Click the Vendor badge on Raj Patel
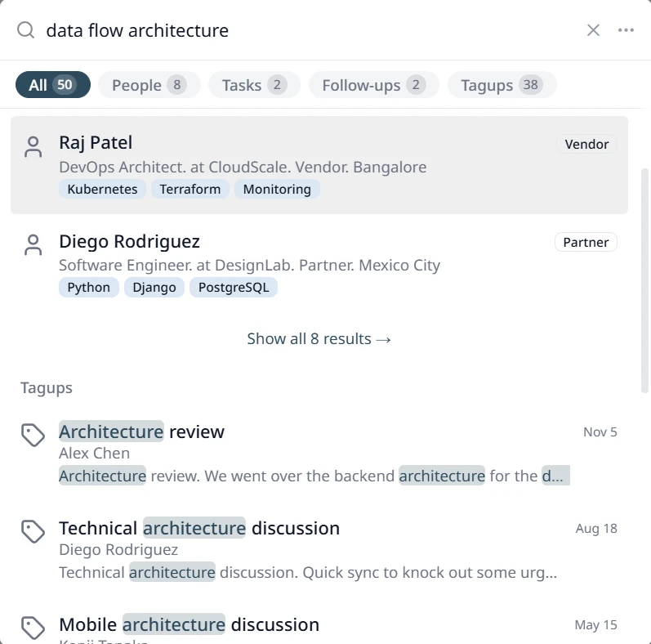Image resolution: width=651 pixels, height=644 pixels. 586,144
